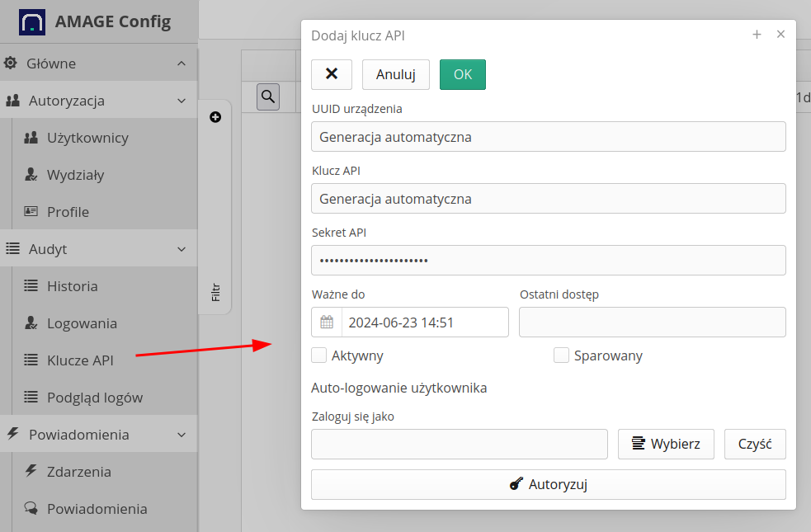Click the Zdarzenia lightning icon in sidebar
Image resolution: width=811 pixels, height=532 pixels.
31,471
